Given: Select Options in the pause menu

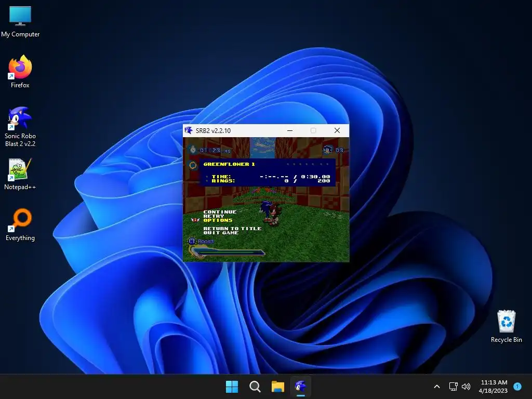Looking at the screenshot, I should (x=218, y=220).
